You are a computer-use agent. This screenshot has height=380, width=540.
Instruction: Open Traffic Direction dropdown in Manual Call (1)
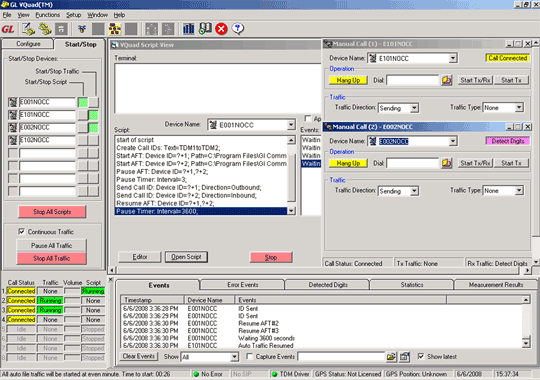[x=414, y=108]
